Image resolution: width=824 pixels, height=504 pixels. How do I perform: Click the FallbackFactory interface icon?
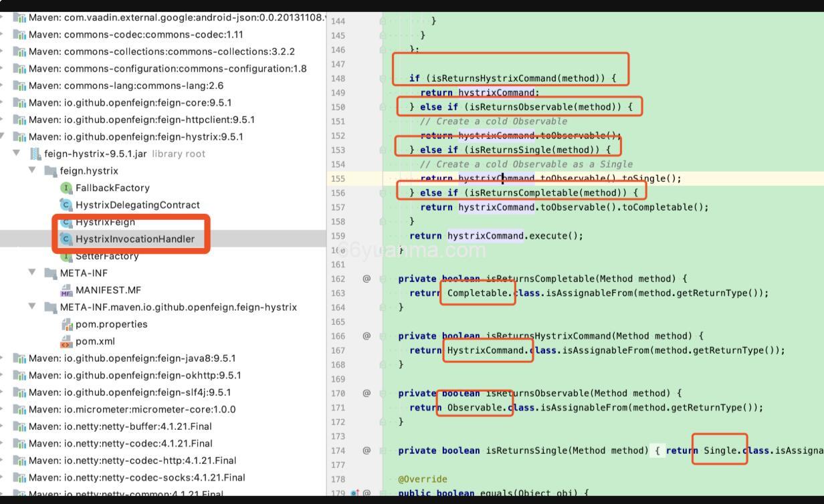[x=66, y=188]
